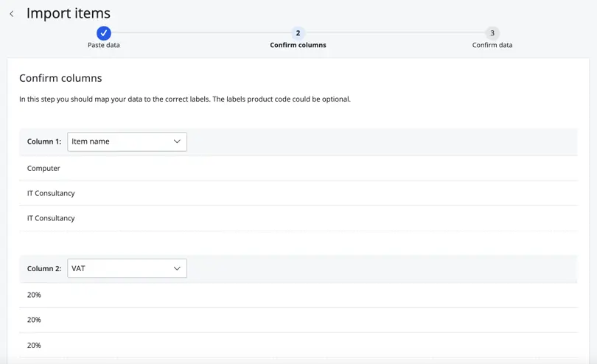Screen dimensions: 597x364
Task: Select the second IT Consultancy row
Action: (298, 218)
